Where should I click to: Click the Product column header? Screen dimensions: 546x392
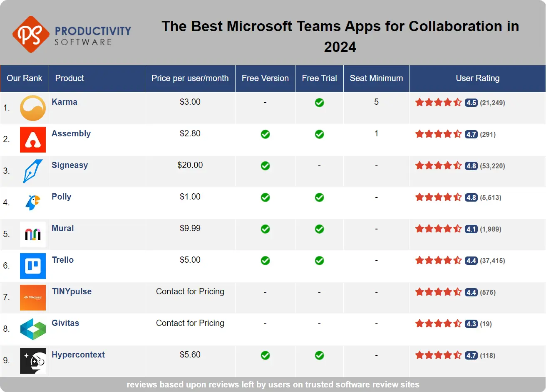[x=97, y=78]
